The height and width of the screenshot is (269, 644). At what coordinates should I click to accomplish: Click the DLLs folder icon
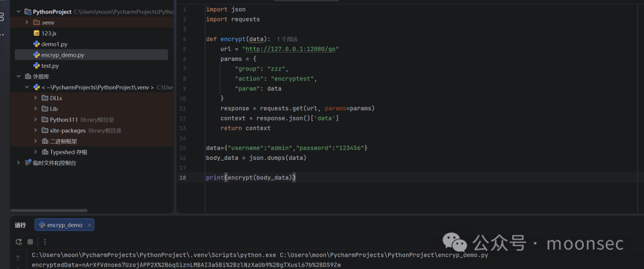click(45, 98)
